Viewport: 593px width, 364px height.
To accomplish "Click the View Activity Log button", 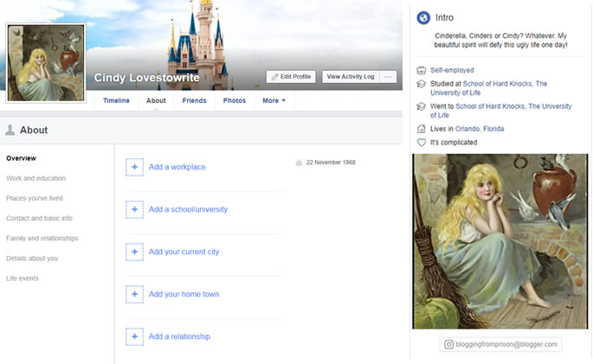I will pyautogui.click(x=351, y=77).
